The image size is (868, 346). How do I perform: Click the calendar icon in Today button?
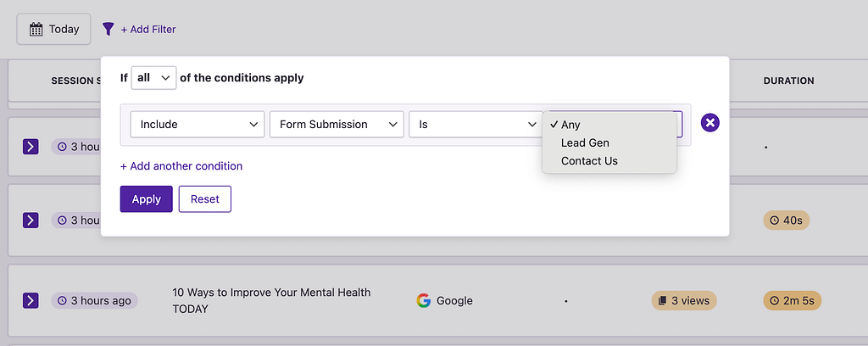(36, 30)
